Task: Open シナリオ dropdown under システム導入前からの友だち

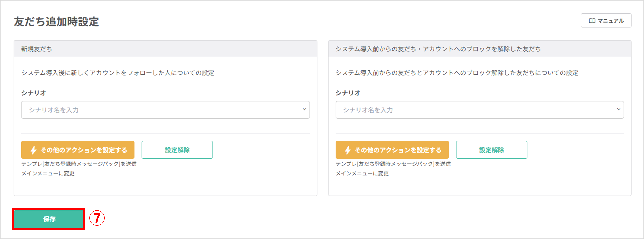Action: pyautogui.click(x=479, y=110)
